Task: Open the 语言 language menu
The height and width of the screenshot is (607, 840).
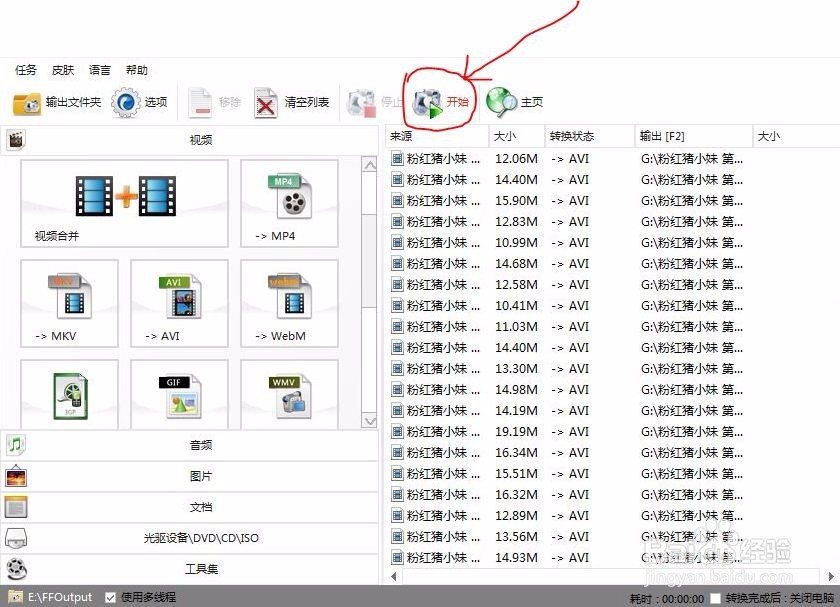Action: pos(100,70)
